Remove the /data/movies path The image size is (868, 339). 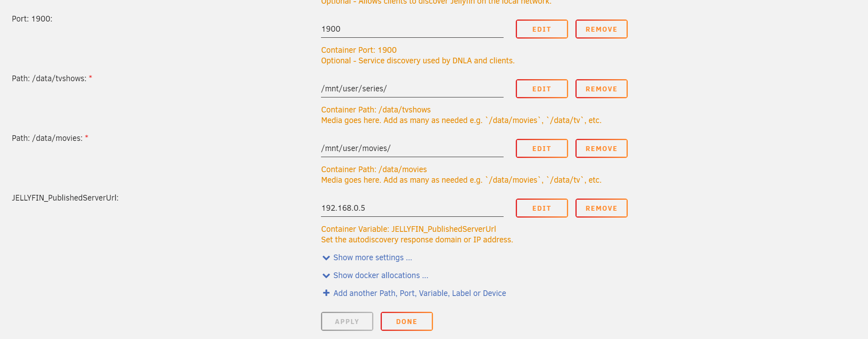(x=601, y=149)
